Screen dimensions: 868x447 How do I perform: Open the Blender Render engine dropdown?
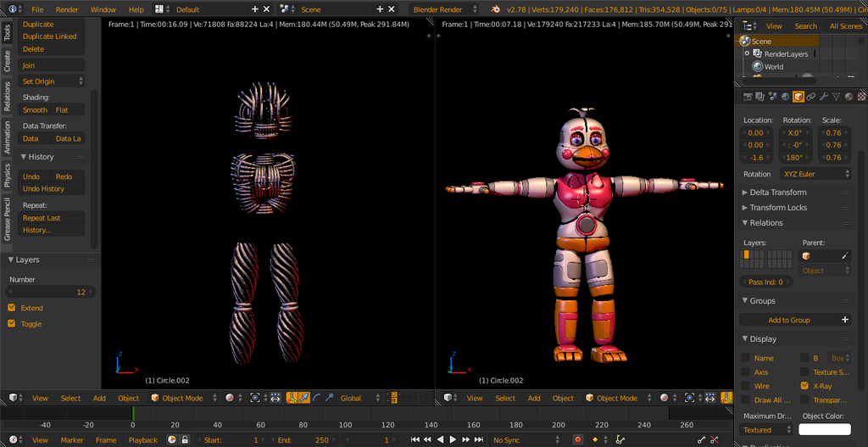coord(444,9)
